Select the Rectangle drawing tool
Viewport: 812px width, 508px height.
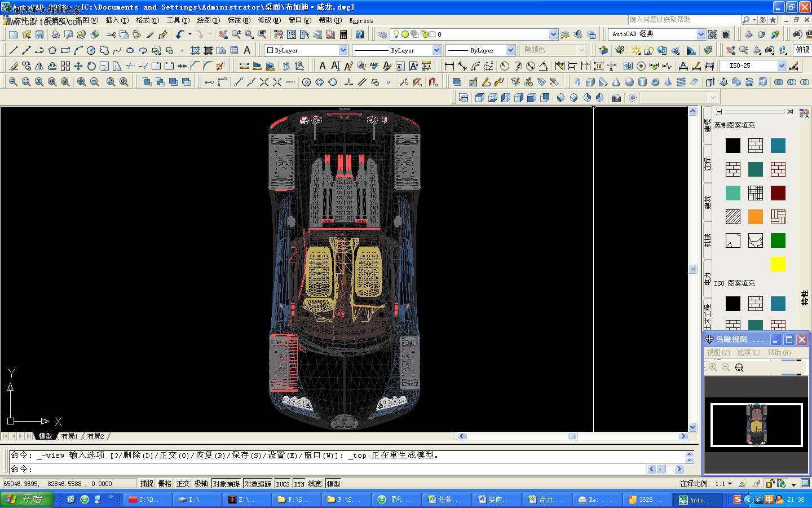point(65,50)
